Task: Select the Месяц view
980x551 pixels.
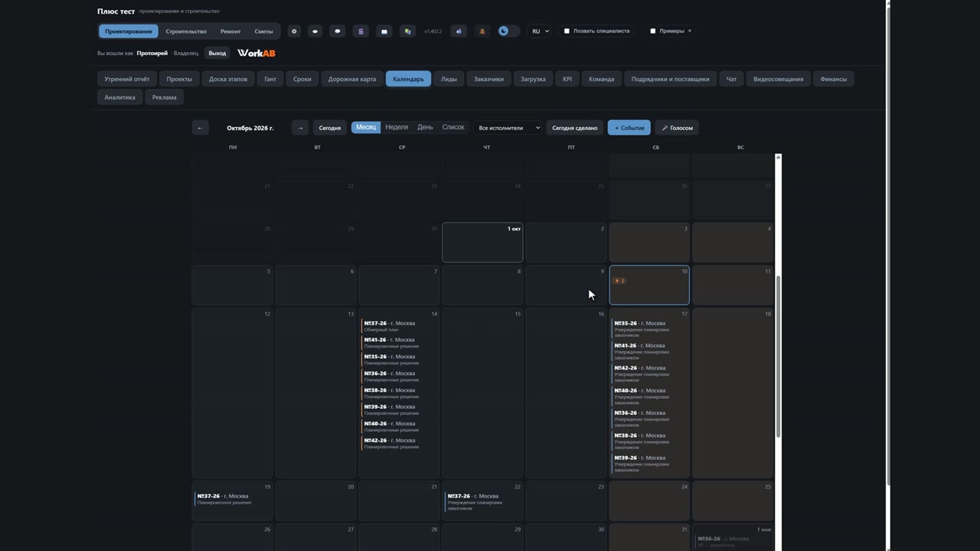Action: pyautogui.click(x=366, y=127)
